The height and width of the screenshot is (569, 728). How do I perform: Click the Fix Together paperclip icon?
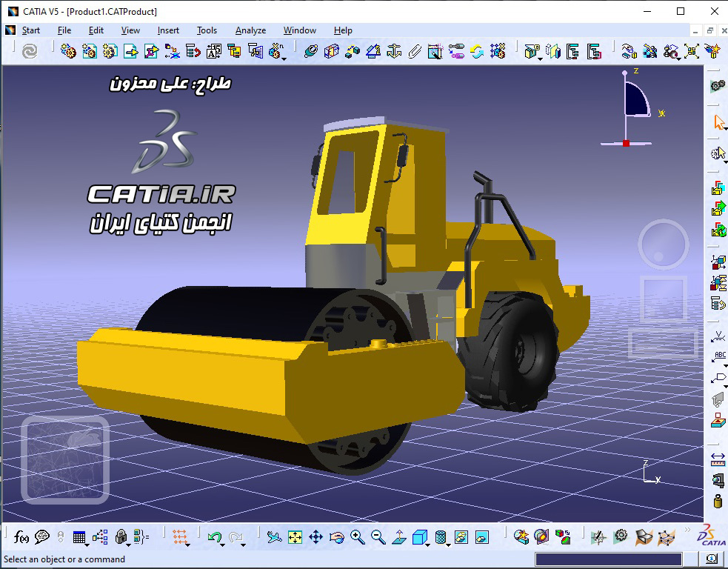click(415, 51)
